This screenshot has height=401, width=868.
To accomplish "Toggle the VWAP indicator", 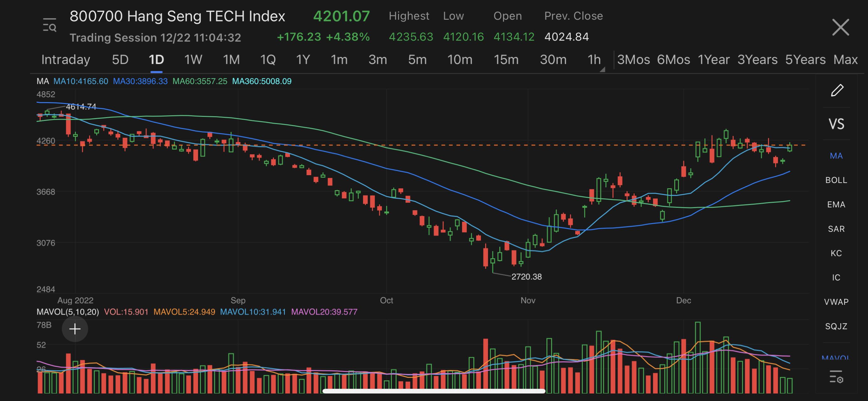I will point(836,302).
